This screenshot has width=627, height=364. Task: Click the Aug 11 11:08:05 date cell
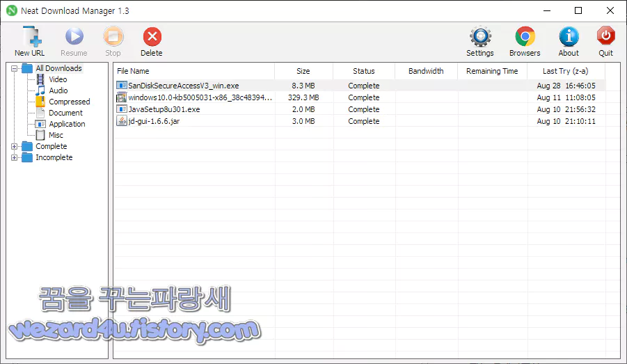click(x=566, y=97)
